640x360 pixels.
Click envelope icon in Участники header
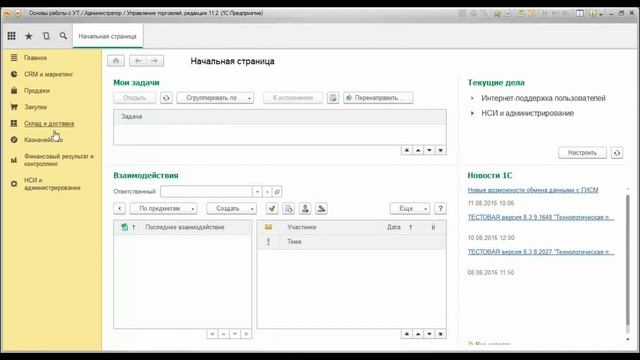[x=268, y=227]
